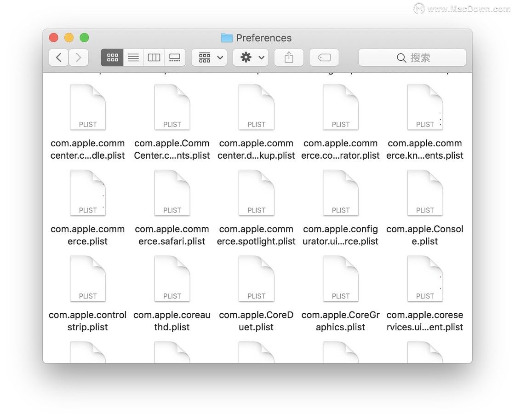Select com.apple.commcenter.c...dle.plist file icon
The image size is (515, 420).
point(88,107)
